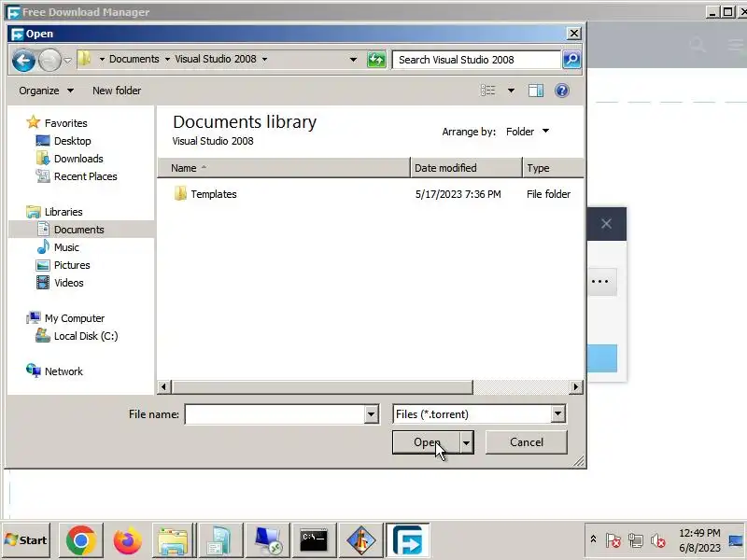Click New folder button
The image size is (747, 560).
click(x=117, y=91)
